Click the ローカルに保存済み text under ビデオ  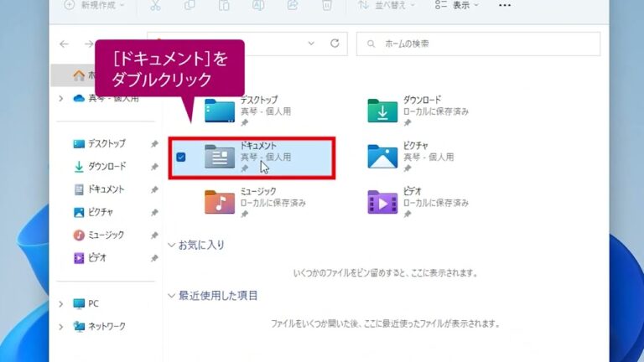(x=436, y=203)
